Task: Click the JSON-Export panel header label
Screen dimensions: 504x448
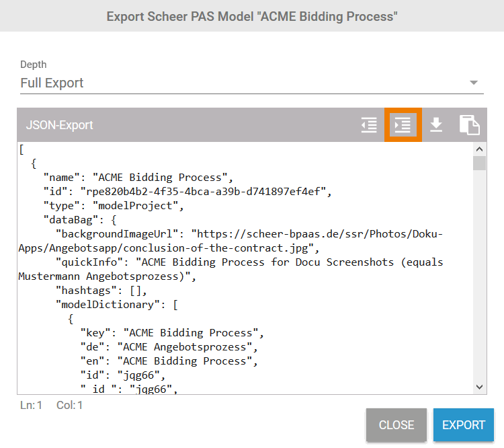Action: coord(59,125)
